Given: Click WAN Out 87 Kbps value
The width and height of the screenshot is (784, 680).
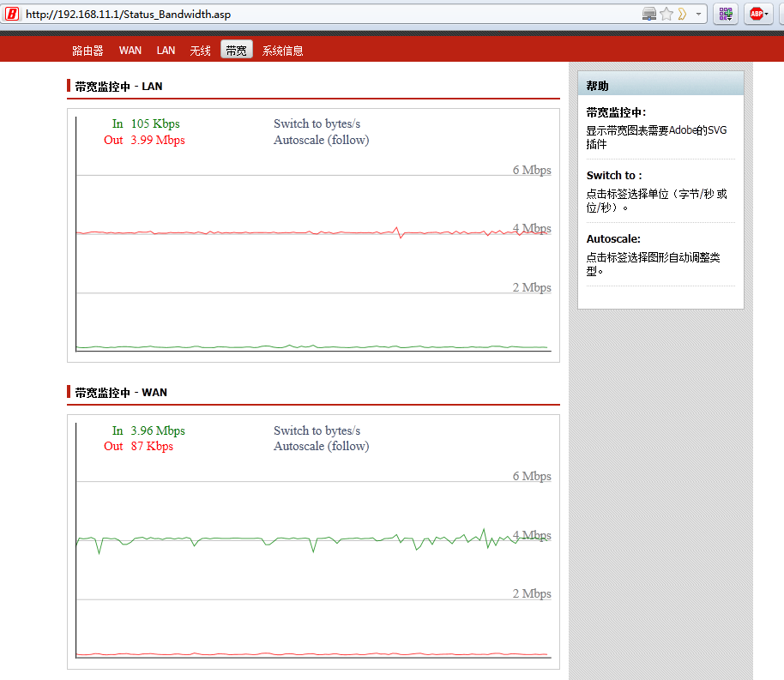Looking at the screenshot, I should click(152, 446).
